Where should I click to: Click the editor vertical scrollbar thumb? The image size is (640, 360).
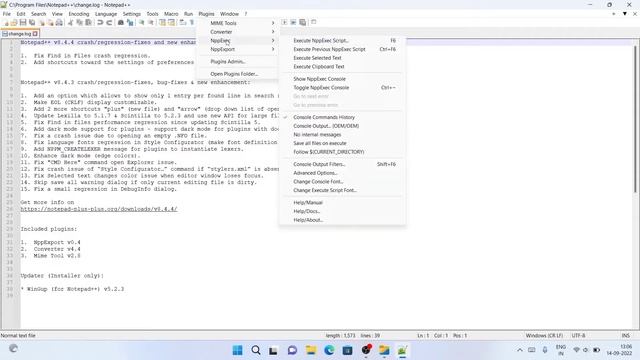(636, 118)
